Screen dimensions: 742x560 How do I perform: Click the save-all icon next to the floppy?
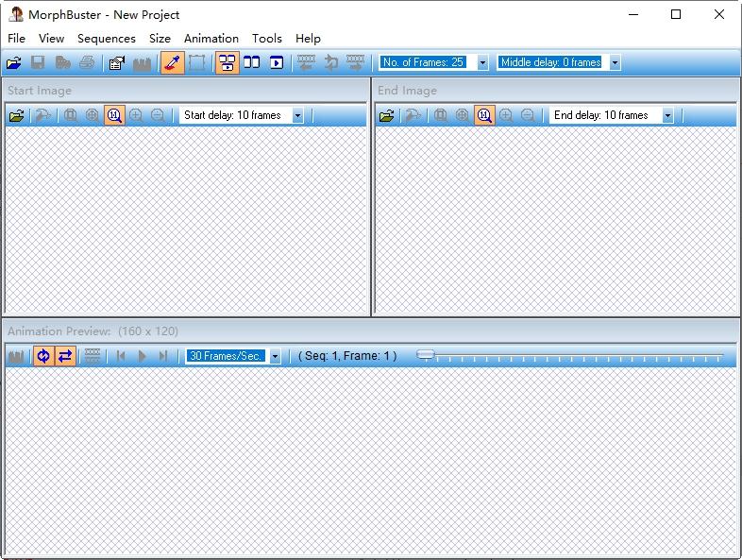(62, 62)
